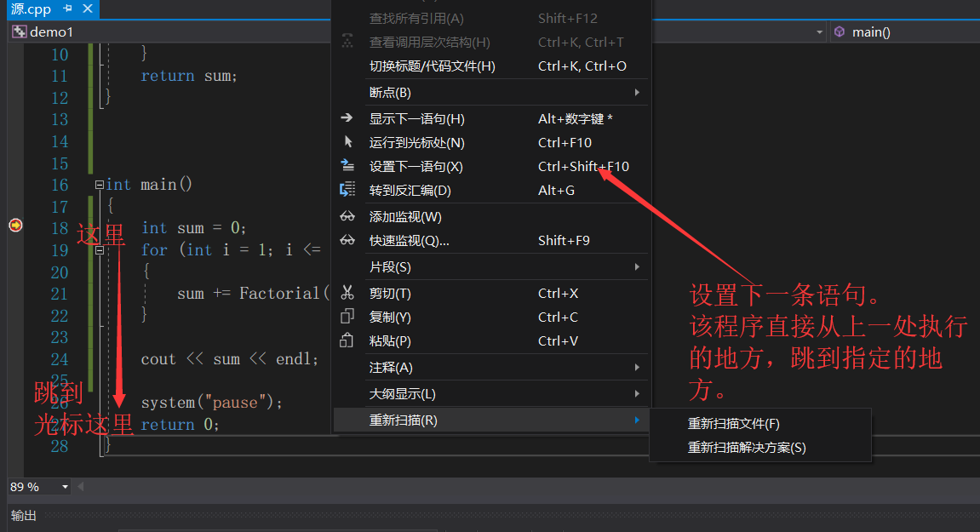The width and height of the screenshot is (980, 532).
Task: Choose 复制(Y) from context menu
Action: (x=490, y=317)
